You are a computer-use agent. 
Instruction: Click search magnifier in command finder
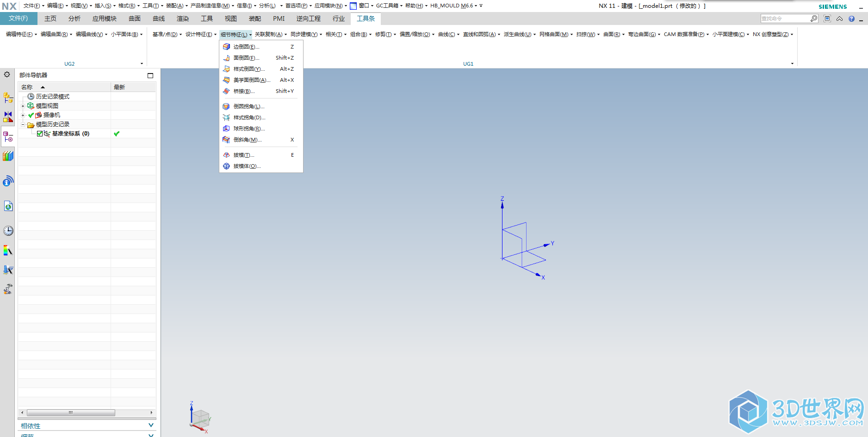(x=814, y=18)
